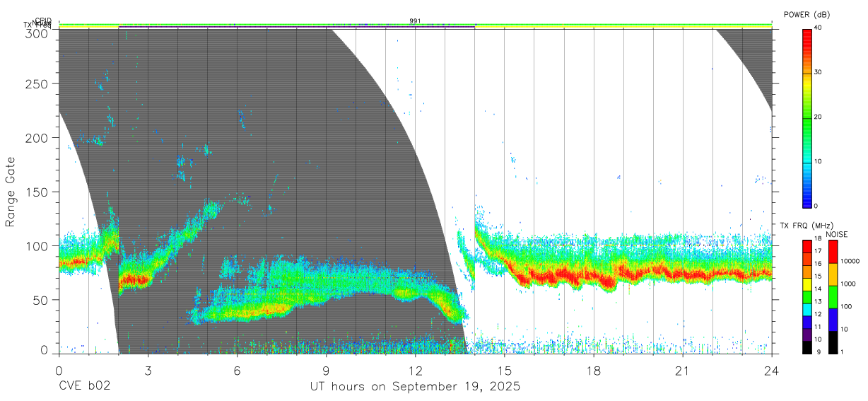The height and width of the screenshot is (401, 868).
Task: Pick red 17-18 MHz swatch in TX FRQ
Action: (x=807, y=247)
